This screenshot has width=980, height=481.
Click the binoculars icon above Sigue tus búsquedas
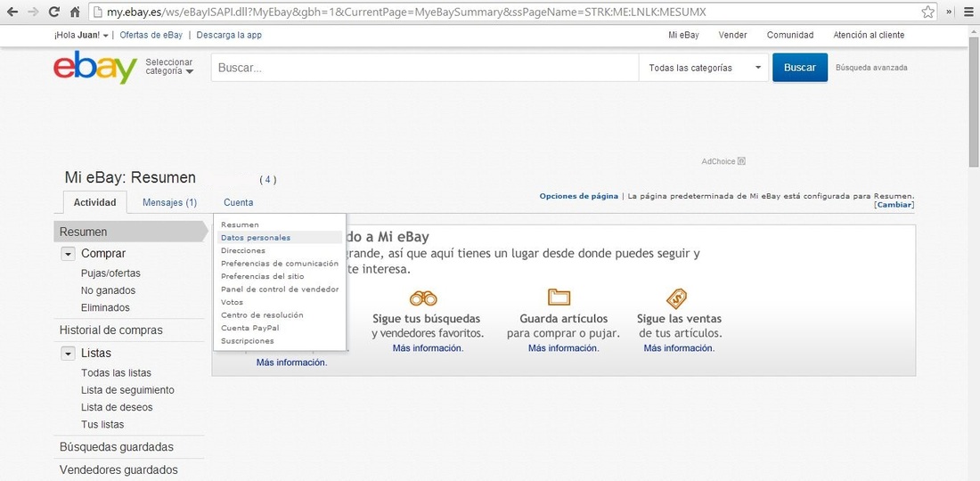423,298
